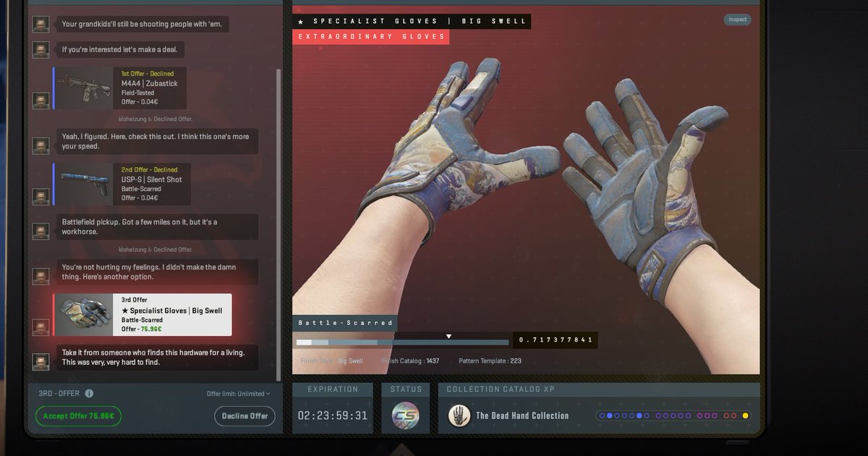The height and width of the screenshot is (456, 868).
Task: Click the "Finish Style: Big Swell" text
Action: (332, 360)
